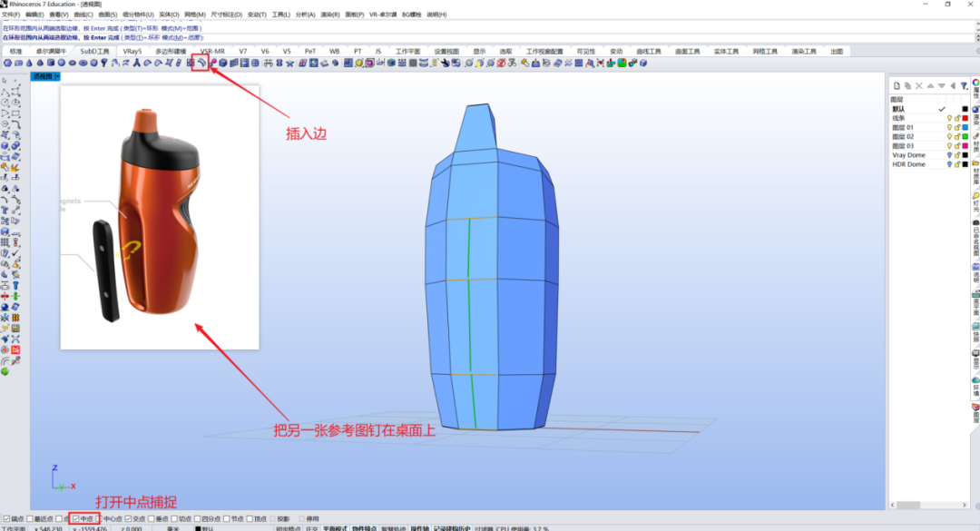Enable the 四分点 quadrant snap checkbox
This screenshot has height=531, width=980.
[x=198, y=518]
